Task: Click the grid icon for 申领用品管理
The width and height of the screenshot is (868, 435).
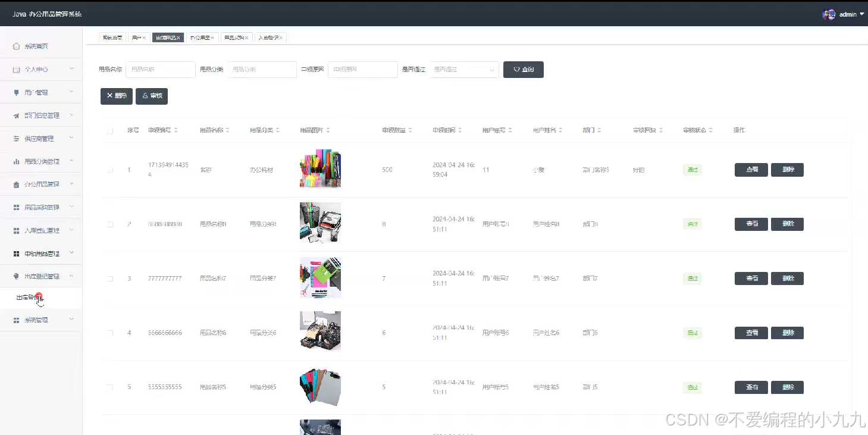Action: pos(17,254)
